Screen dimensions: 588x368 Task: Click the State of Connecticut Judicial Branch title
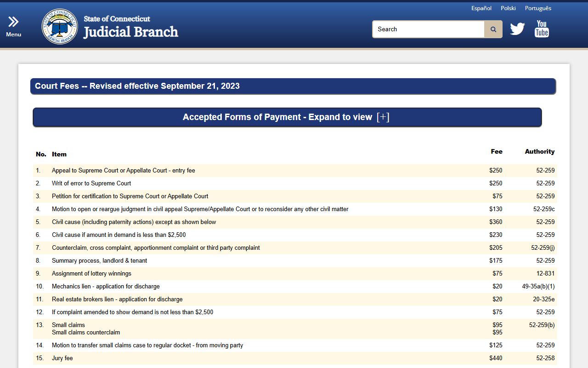click(130, 27)
